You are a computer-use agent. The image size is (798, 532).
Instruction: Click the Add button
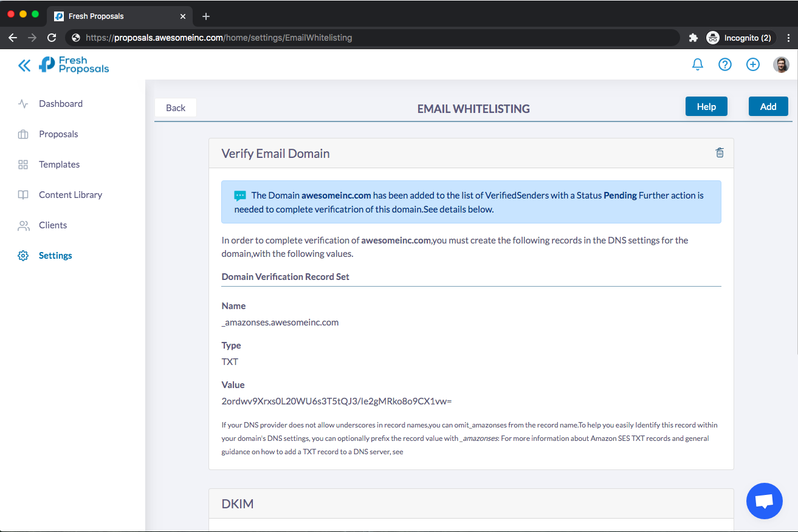(768, 106)
